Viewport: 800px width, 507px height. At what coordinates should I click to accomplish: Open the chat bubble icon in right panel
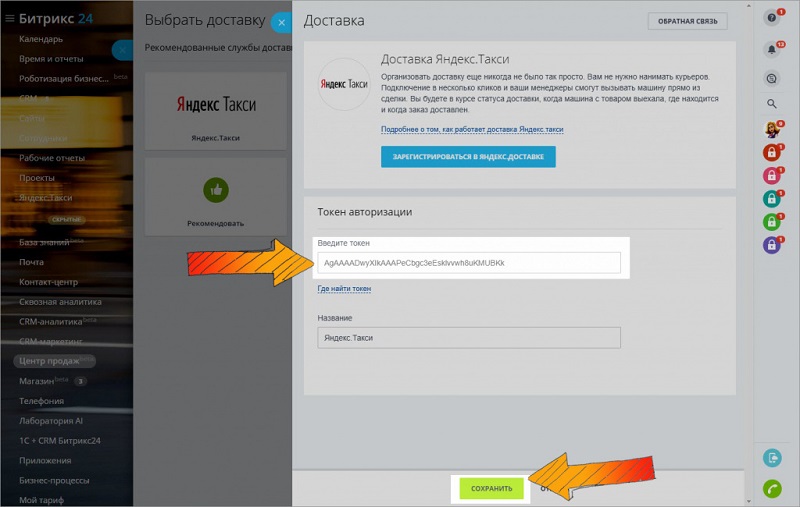pos(772,78)
